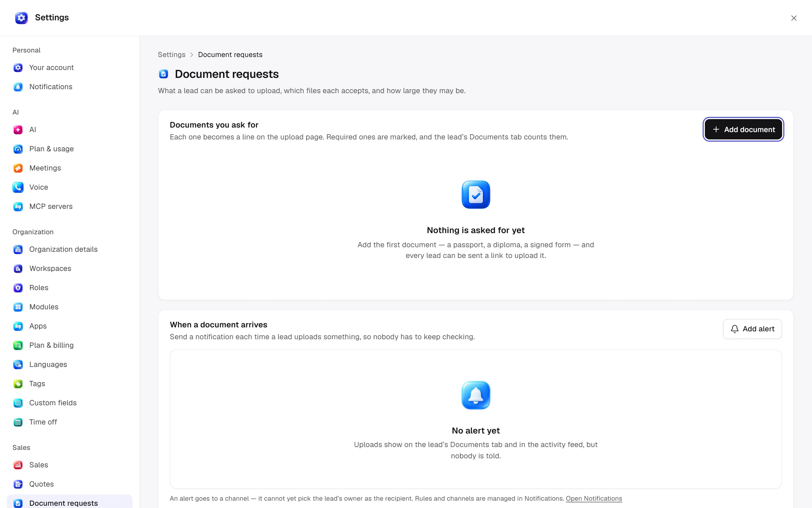Open the Voice phone icon
812x508 pixels.
pyautogui.click(x=18, y=187)
